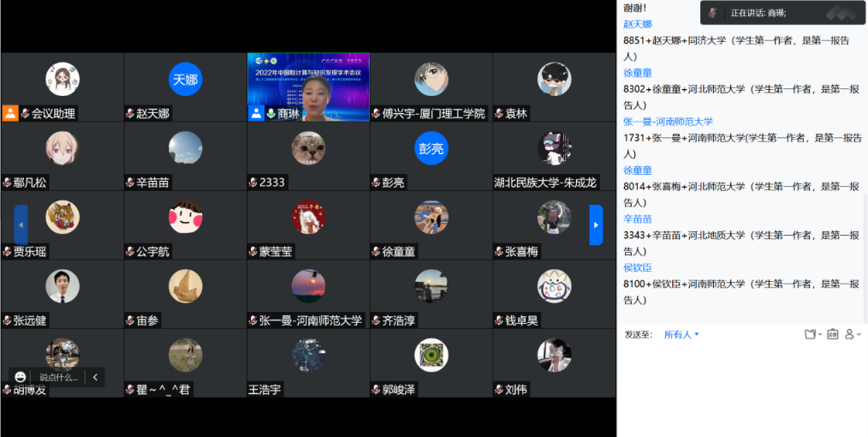Click the muted mic icon of 齐浩淳

coord(376,320)
